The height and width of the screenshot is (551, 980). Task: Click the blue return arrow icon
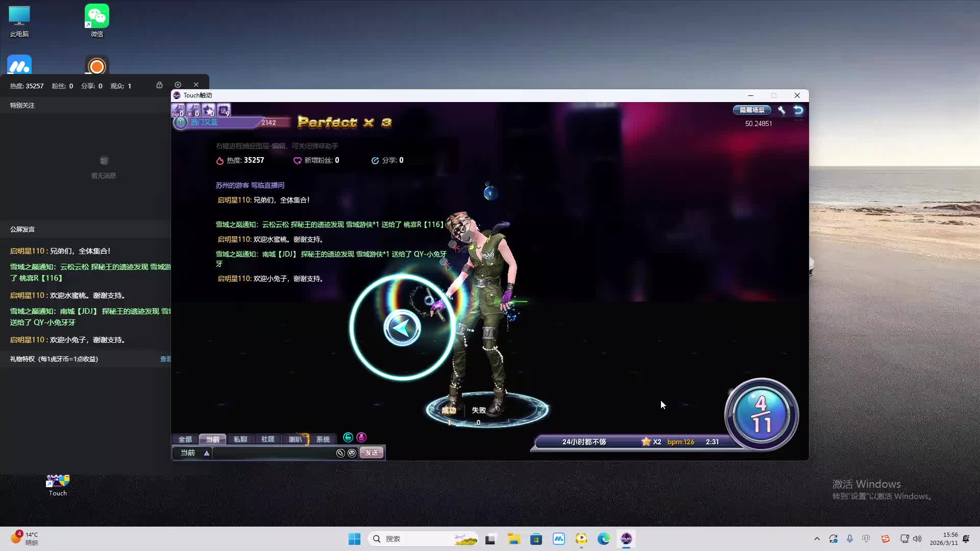pos(798,110)
